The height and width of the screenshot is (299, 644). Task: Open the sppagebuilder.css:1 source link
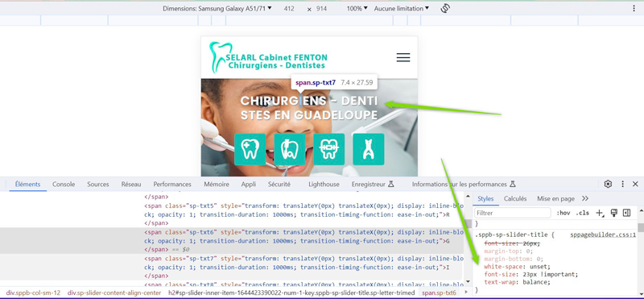[603, 235]
